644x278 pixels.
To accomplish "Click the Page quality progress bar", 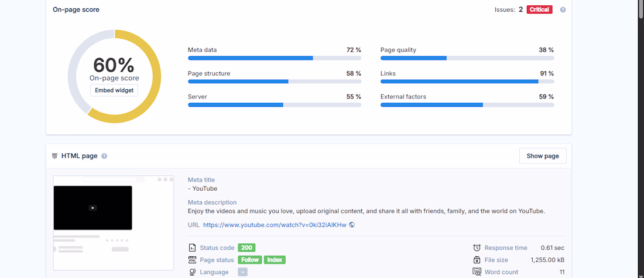I will pos(467,58).
